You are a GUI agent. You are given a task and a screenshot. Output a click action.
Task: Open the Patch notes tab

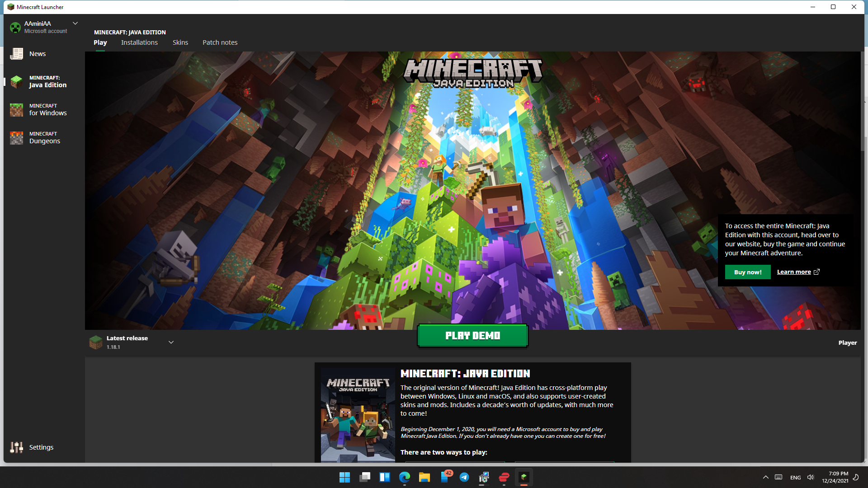pyautogui.click(x=220, y=42)
